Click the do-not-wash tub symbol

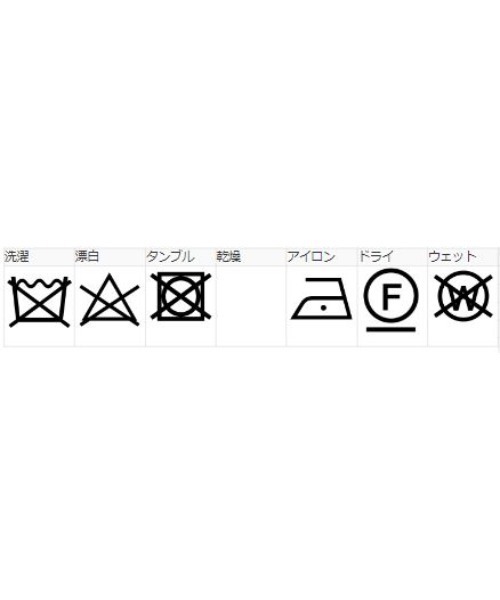(x=40, y=302)
